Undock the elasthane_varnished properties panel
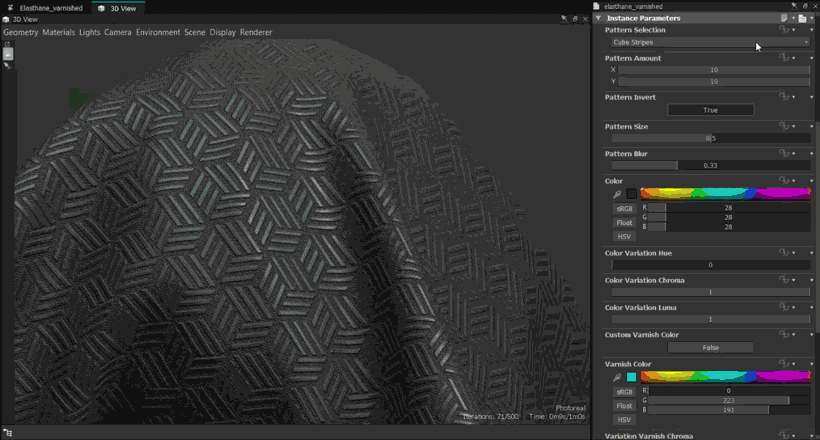 point(805,6)
